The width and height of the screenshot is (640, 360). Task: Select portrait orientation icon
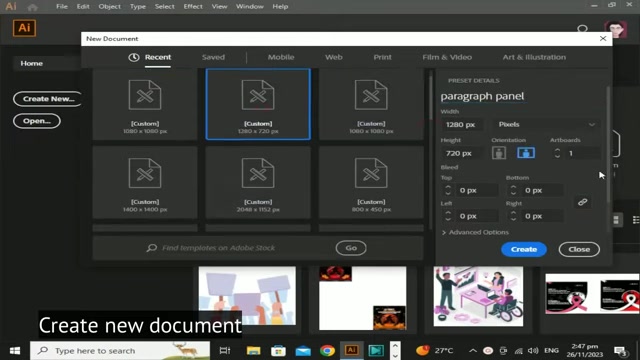(499, 153)
